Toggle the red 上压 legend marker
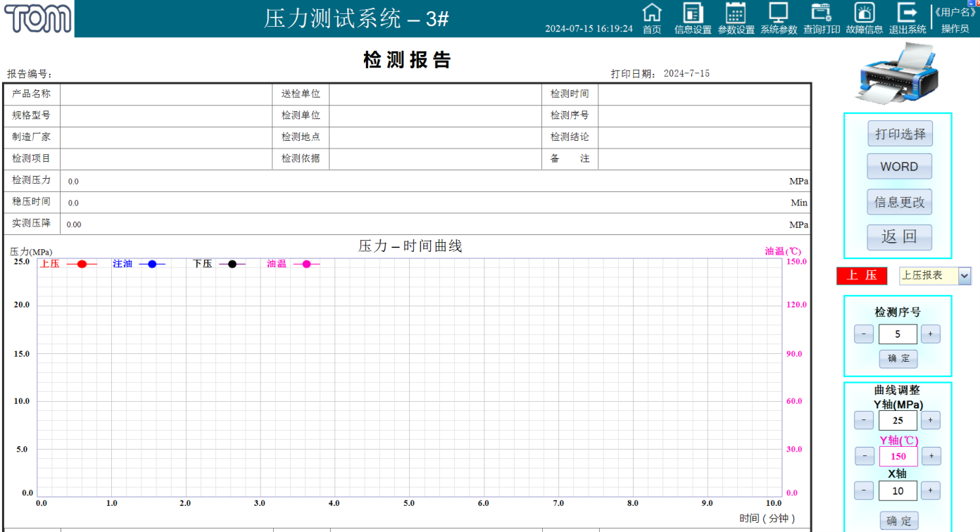980x532 pixels. (82, 264)
